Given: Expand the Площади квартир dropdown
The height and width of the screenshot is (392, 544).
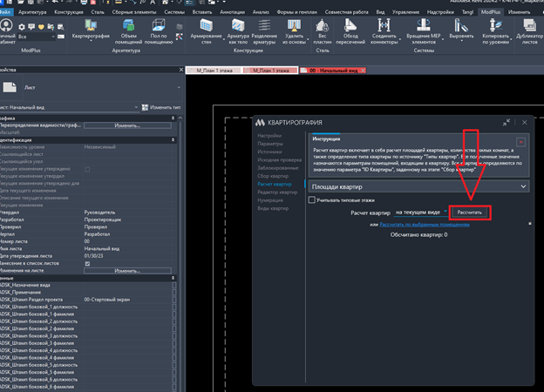Looking at the screenshot, I should [x=418, y=186].
